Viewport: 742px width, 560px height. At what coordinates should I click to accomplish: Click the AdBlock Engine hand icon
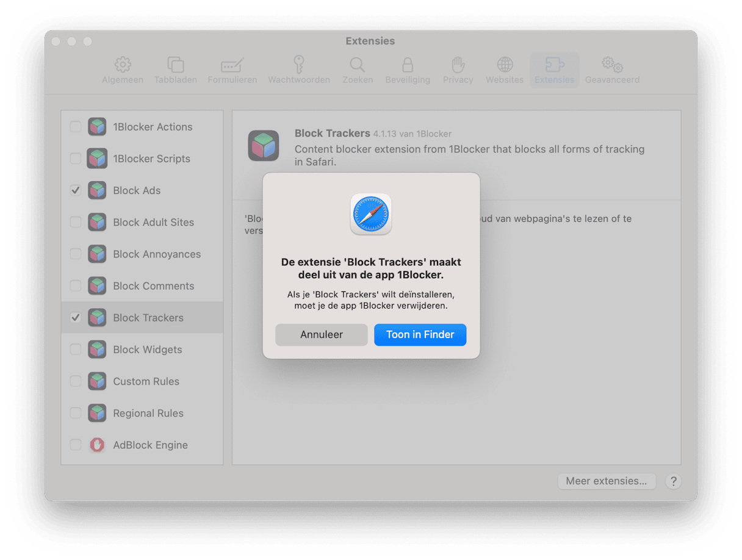pyautogui.click(x=97, y=445)
